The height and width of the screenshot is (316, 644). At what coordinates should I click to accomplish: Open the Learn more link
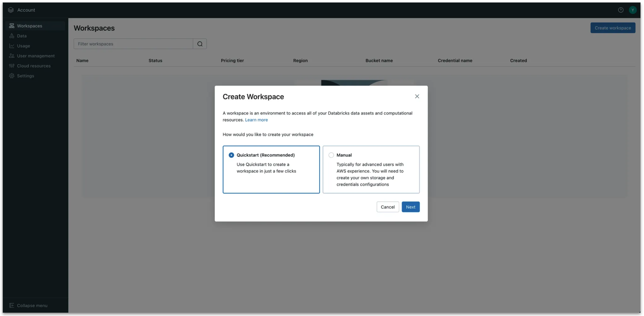256,120
